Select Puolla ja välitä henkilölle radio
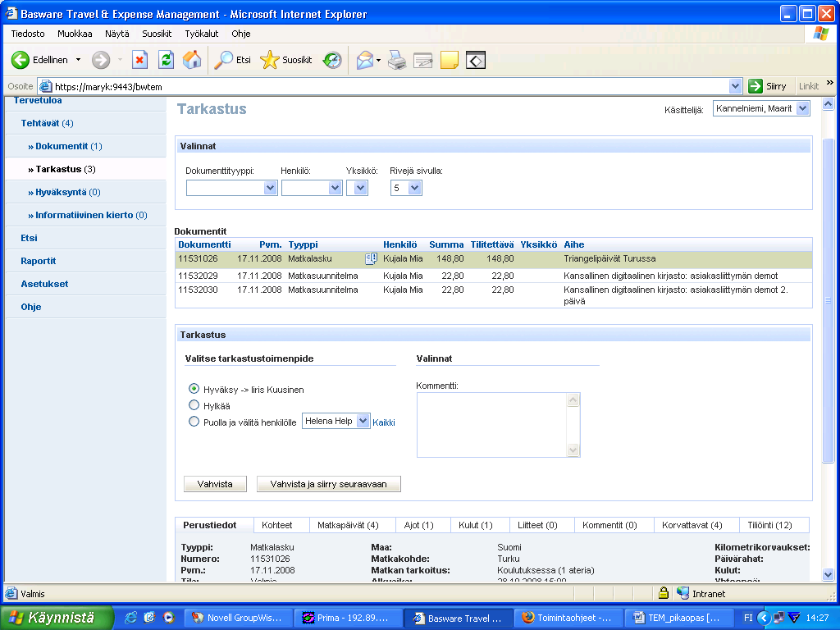Viewport: 840px width, 630px height. (194, 422)
